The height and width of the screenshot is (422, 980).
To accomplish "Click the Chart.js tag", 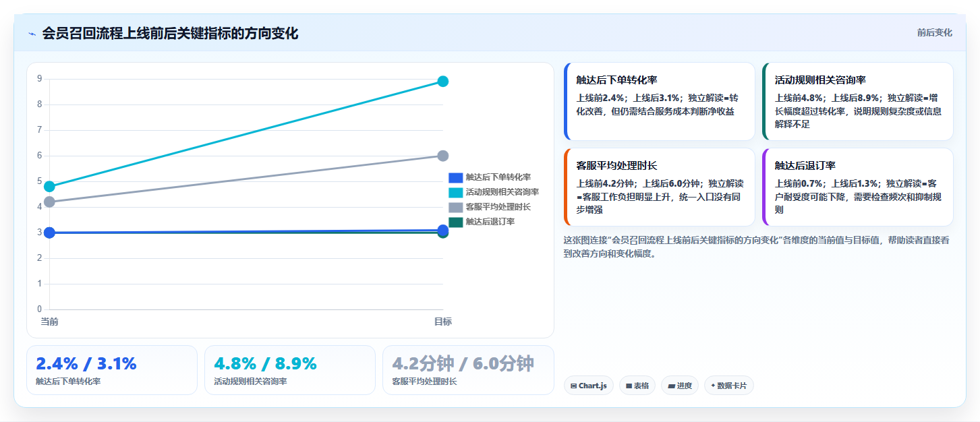I will [x=588, y=386].
